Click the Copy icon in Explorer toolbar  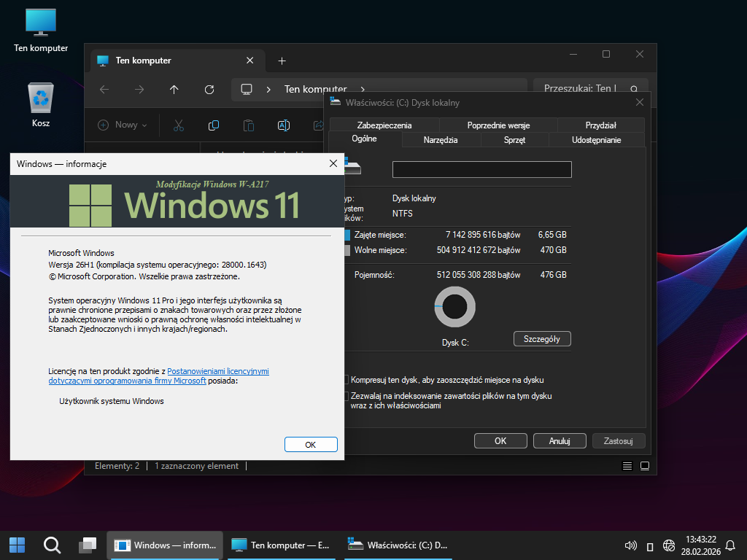pyautogui.click(x=214, y=125)
